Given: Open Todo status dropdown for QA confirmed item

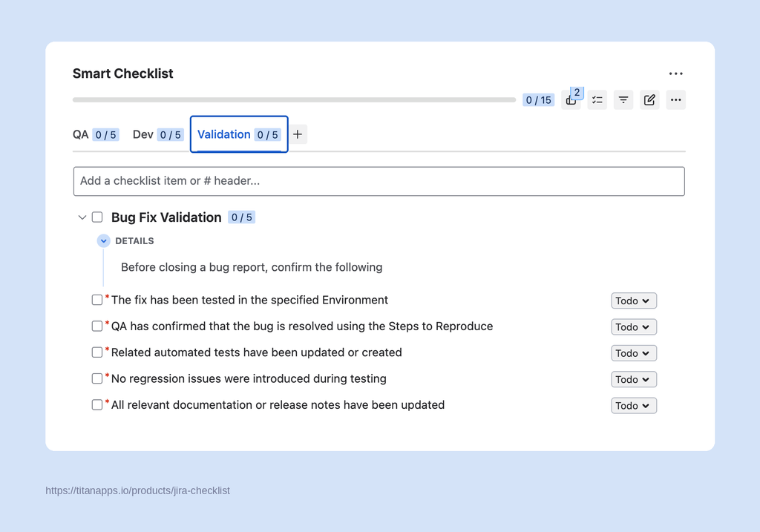Looking at the screenshot, I should [x=634, y=327].
